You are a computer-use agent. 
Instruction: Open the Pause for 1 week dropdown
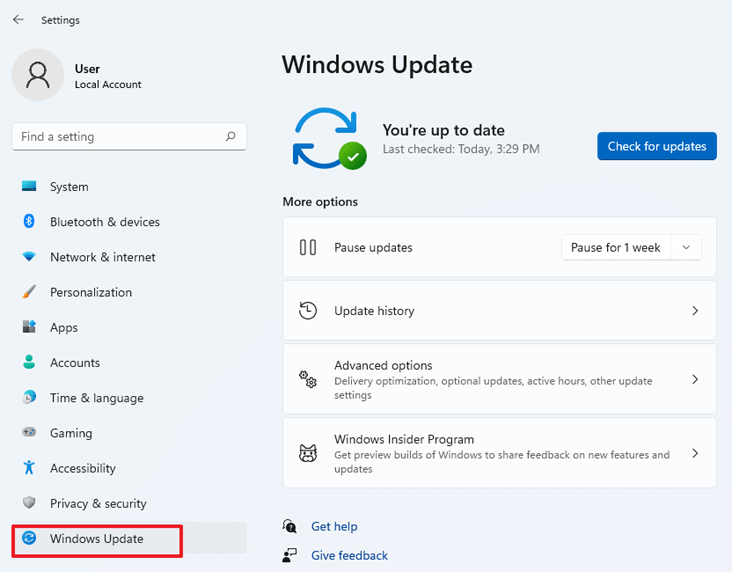pyautogui.click(x=631, y=248)
